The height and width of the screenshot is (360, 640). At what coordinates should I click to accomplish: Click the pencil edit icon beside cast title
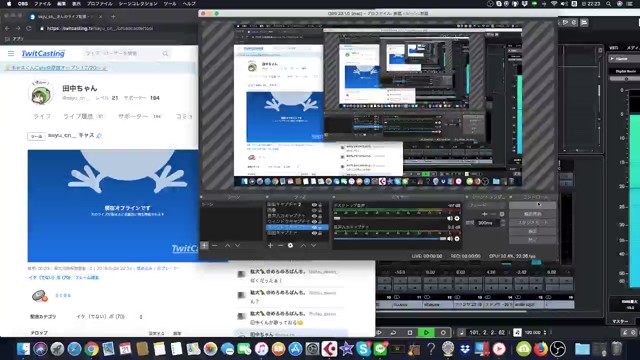(99, 135)
